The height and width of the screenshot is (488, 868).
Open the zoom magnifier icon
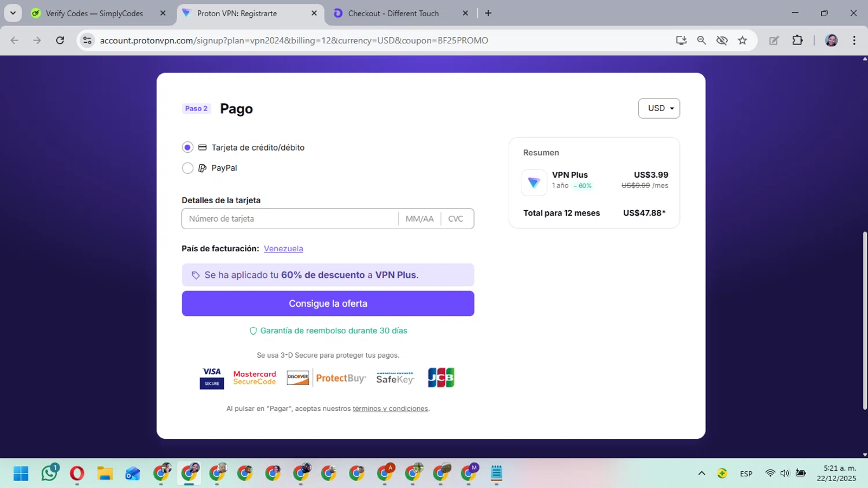click(x=701, y=41)
